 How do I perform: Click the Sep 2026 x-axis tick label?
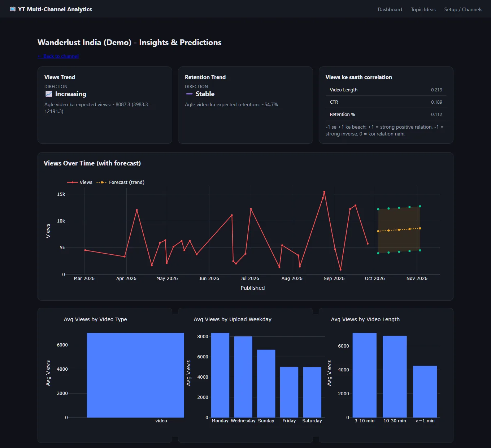click(x=334, y=279)
